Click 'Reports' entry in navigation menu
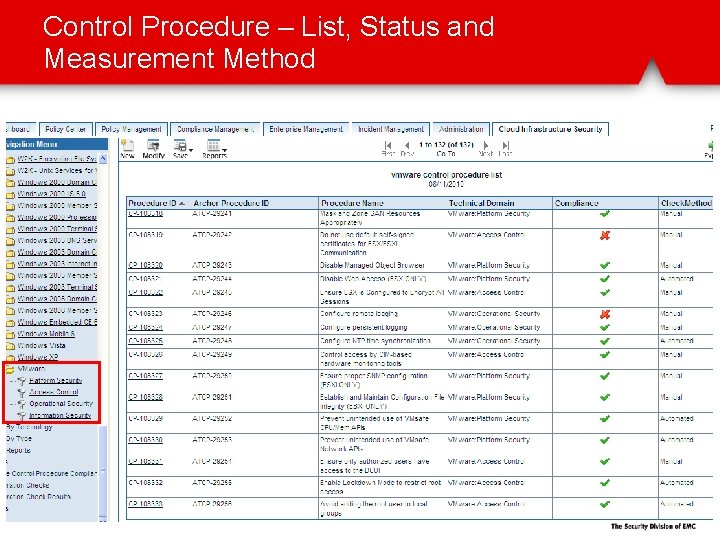Screen dimensions: 720x540 pos(18,450)
